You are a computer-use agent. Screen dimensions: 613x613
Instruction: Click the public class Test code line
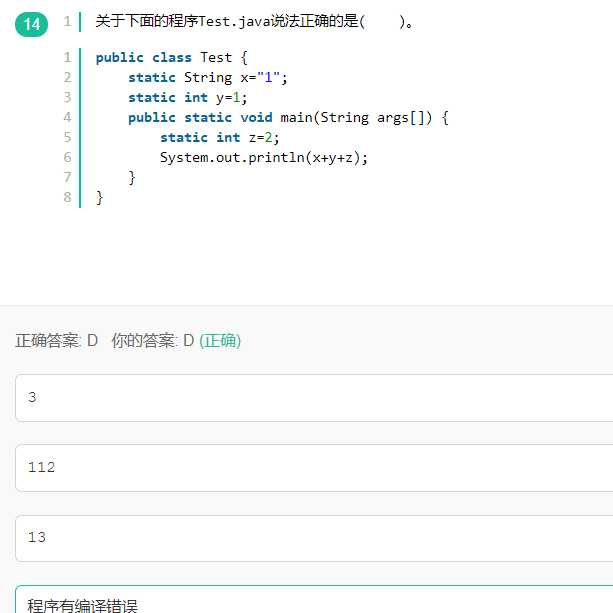[172, 57]
